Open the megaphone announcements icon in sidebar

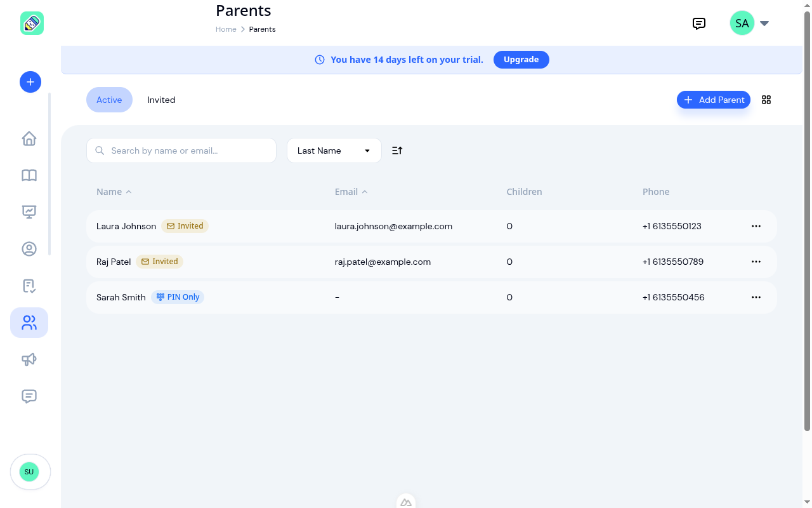coord(29,359)
